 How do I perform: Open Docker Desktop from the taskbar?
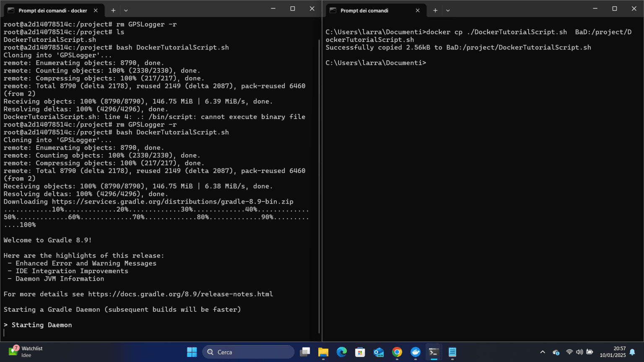415,352
